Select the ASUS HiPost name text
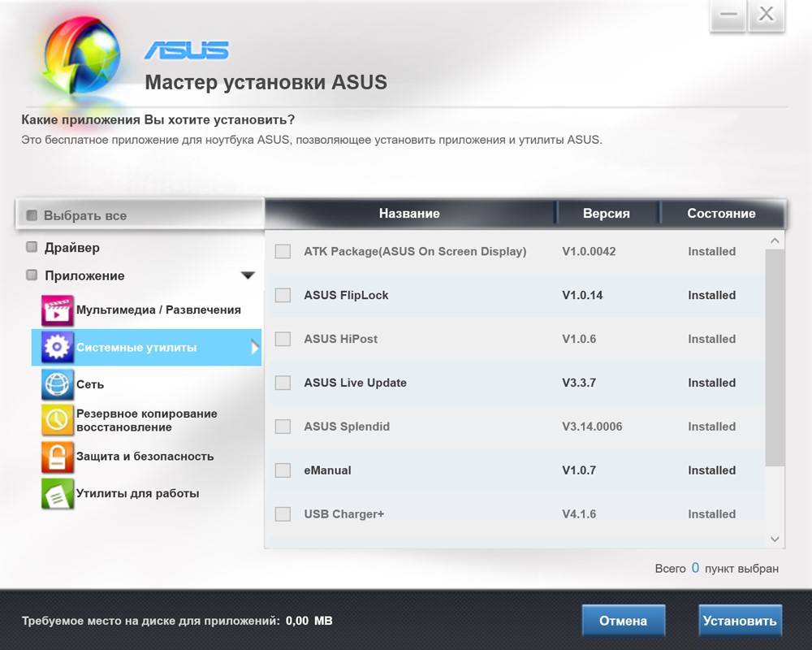812x650 pixels. (341, 339)
